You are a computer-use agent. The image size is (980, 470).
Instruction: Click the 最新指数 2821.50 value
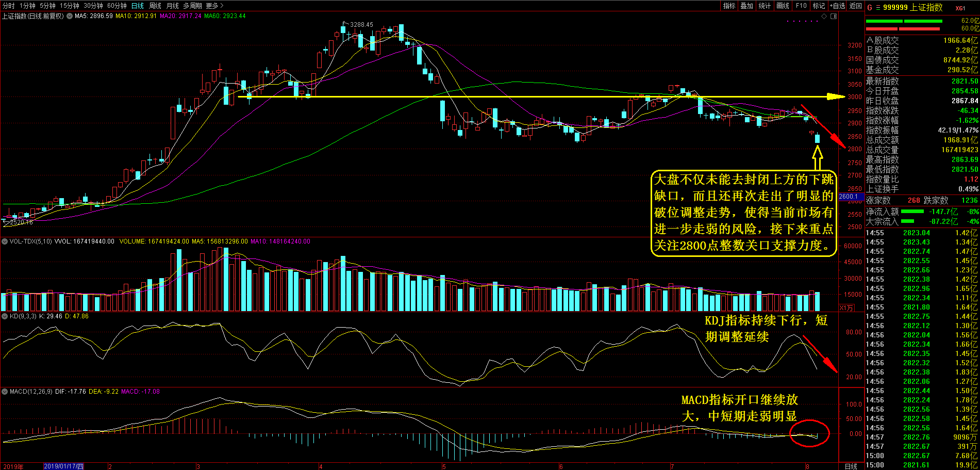point(965,81)
